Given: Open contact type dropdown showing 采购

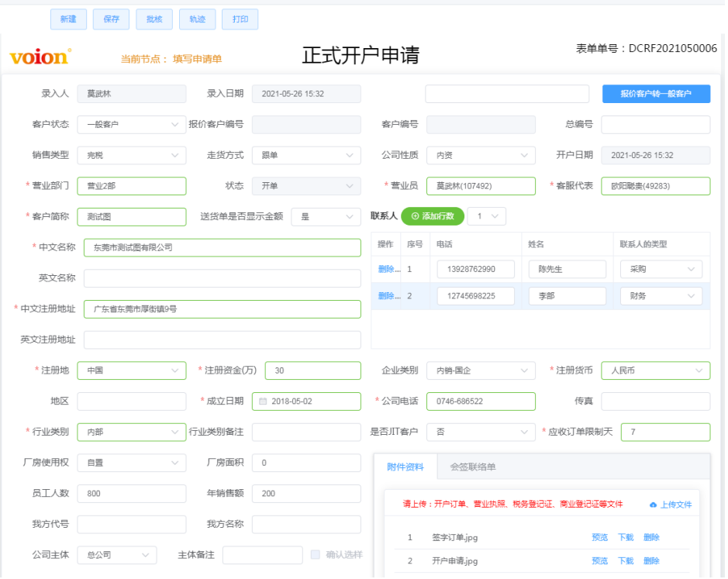Looking at the screenshot, I should tap(661, 269).
